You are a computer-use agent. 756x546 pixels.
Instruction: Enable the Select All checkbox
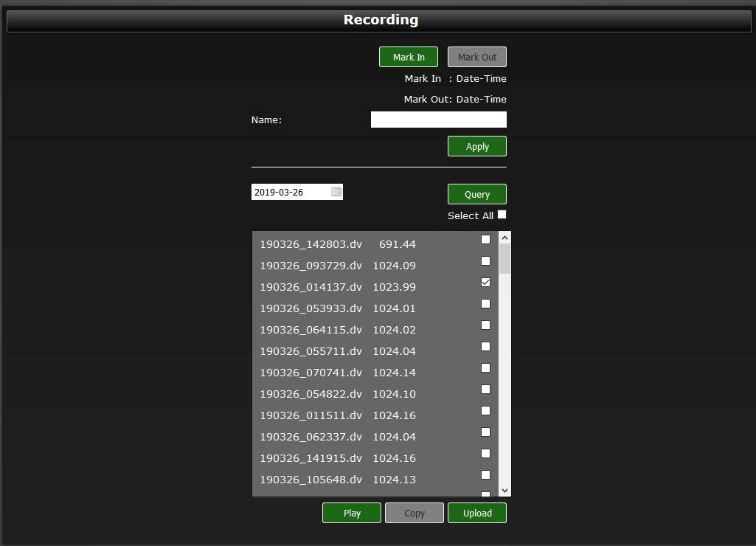502,215
